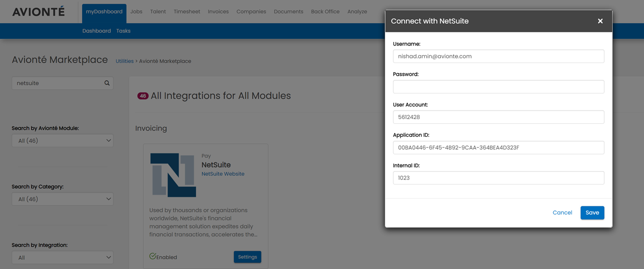
Task: Close the Connect with NetSuite dialog
Action: pos(600,21)
